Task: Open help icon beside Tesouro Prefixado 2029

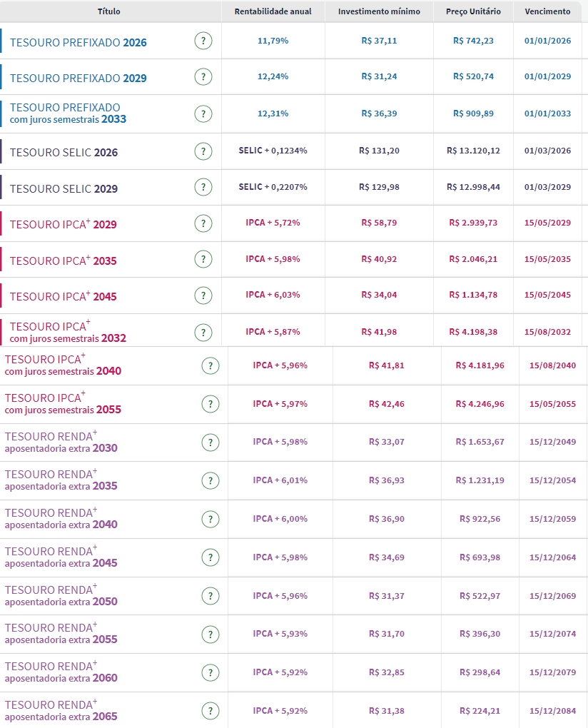Action: [x=203, y=77]
